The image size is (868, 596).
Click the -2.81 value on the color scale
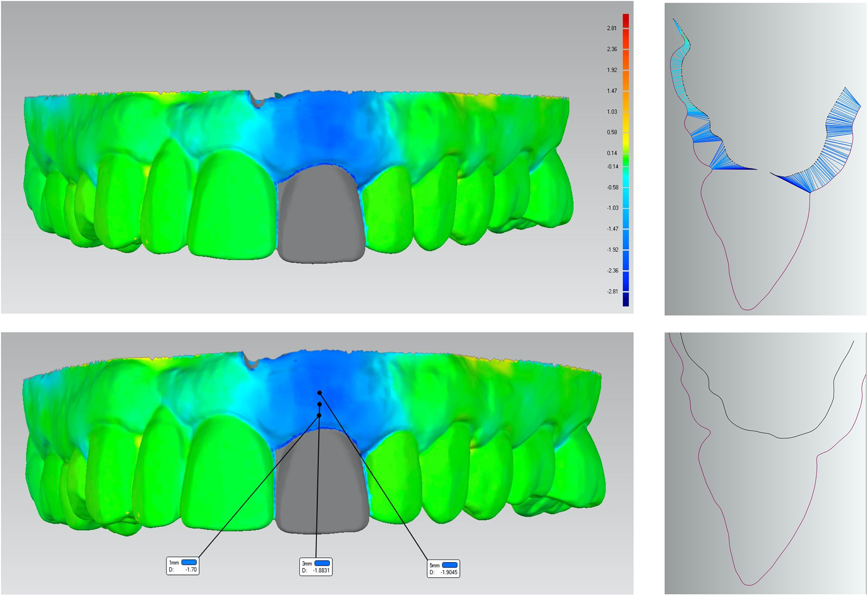(613, 292)
